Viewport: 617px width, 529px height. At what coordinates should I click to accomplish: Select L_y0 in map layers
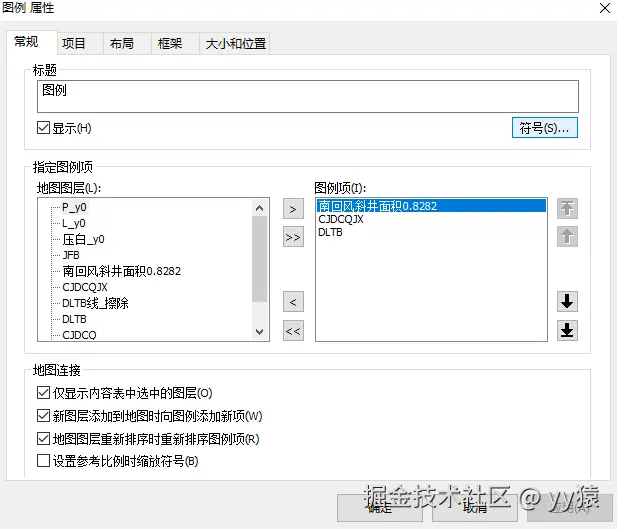[x=74, y=223]
